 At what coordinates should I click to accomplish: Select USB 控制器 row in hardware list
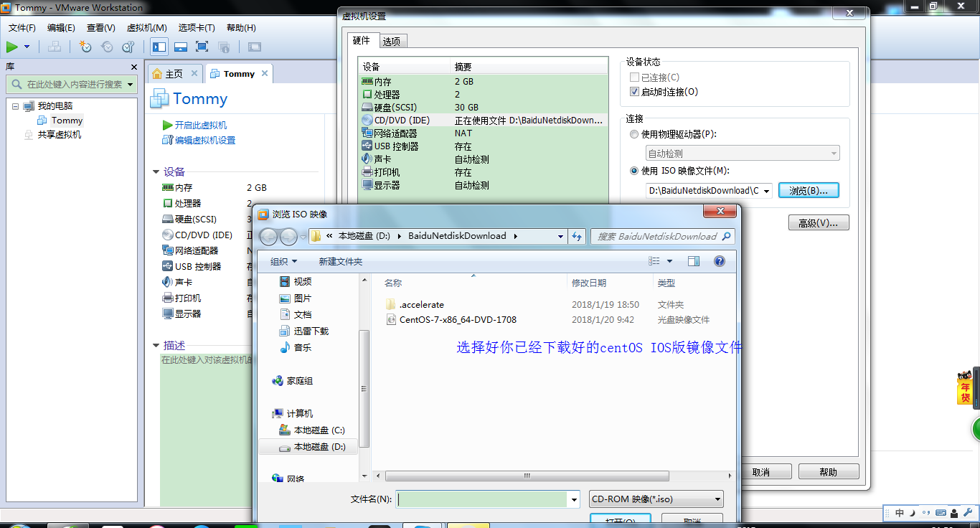click(483, 146)
